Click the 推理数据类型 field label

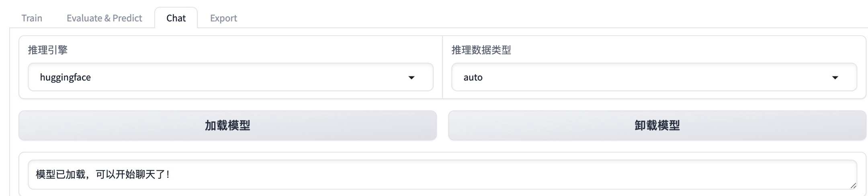point(481,50)
